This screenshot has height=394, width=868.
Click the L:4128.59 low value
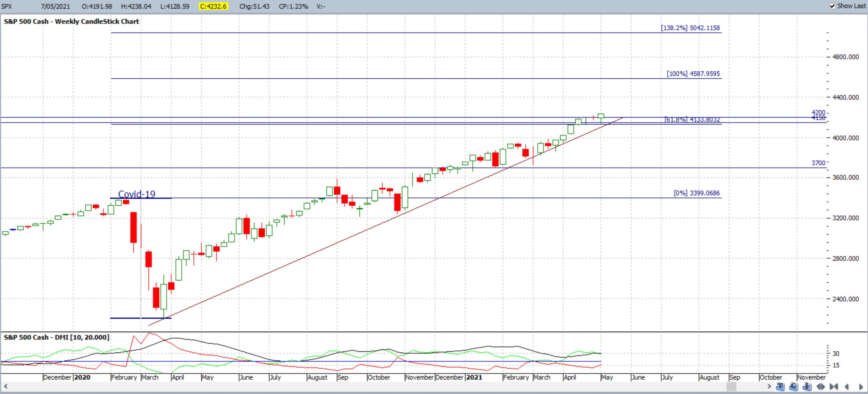[x=175, y=6]
